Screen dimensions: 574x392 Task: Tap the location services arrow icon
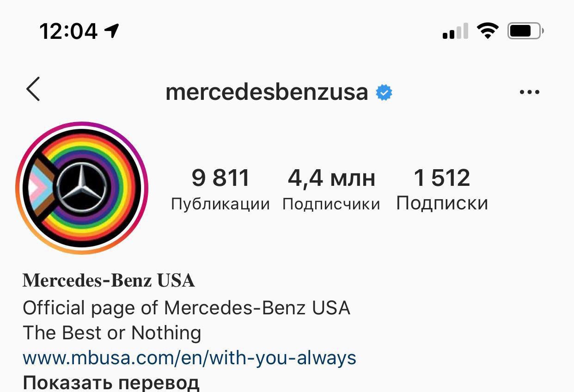point(112,31)
